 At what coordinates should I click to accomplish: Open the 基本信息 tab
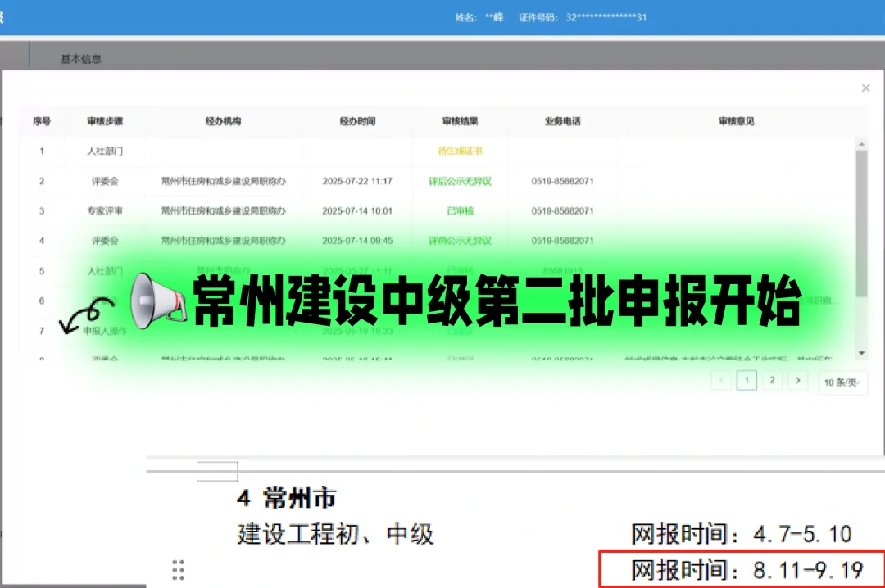(x=80, y=59)
